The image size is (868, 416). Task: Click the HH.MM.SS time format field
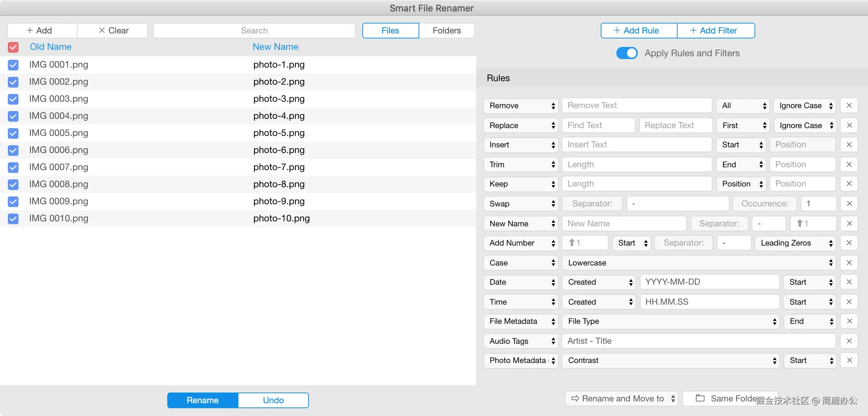pyautogui.click(x=710, y=302)
